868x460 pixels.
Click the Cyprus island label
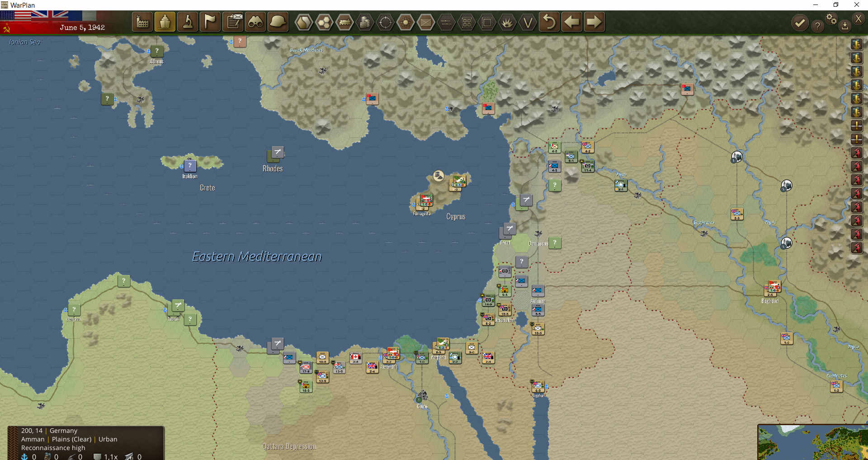tap(456, 217)
